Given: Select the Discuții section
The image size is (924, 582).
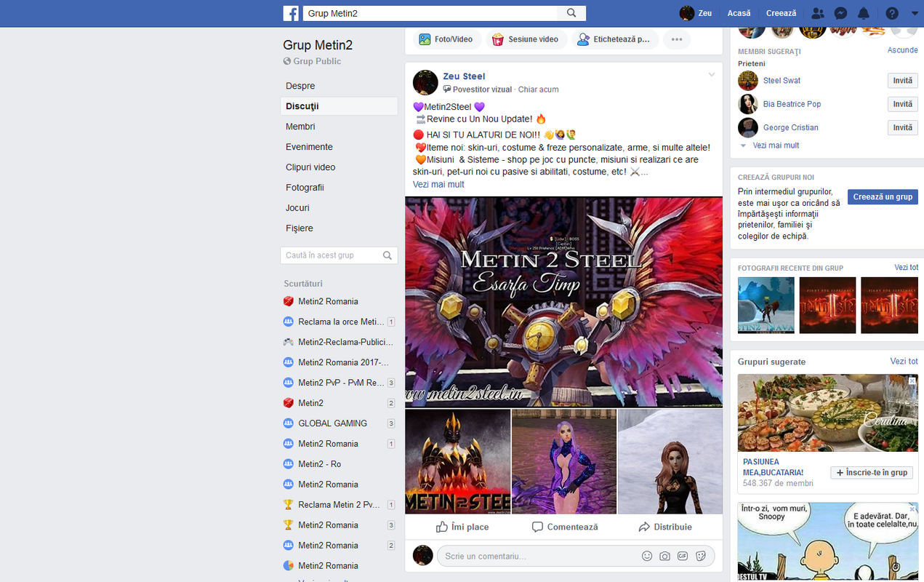Looking at the screenshot, I should [339, 106].
